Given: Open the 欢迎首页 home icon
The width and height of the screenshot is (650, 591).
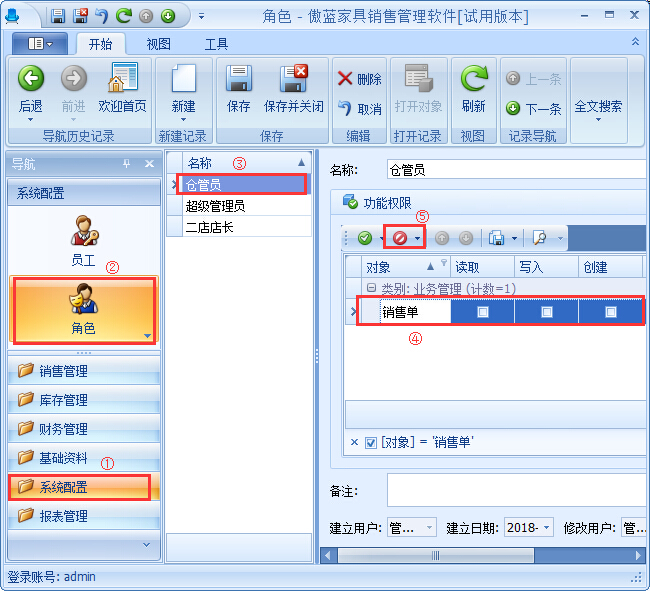Looking at the screenshot, I should (x=122, y=78).
